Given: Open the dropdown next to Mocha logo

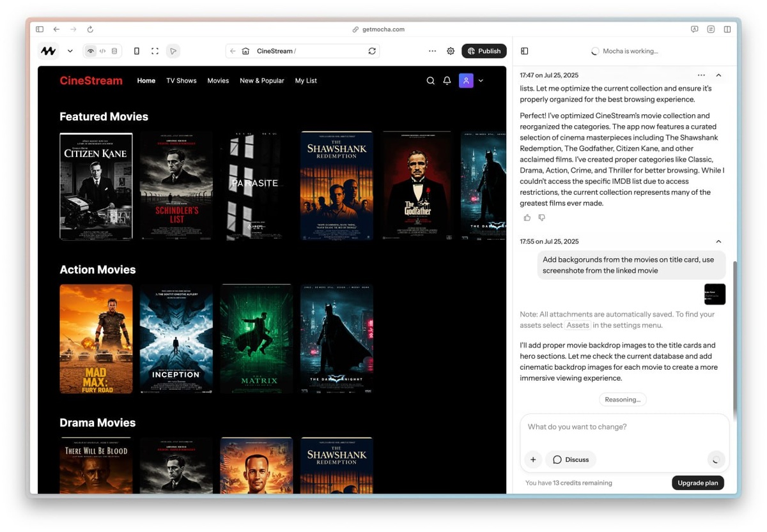Looking at the screenshot, I should tap(70, 51).
